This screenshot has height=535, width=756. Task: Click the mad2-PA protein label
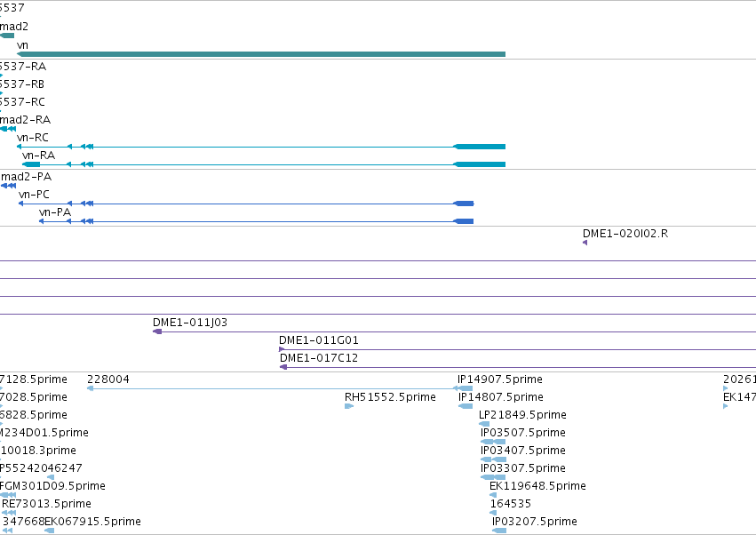pos(26,177)
